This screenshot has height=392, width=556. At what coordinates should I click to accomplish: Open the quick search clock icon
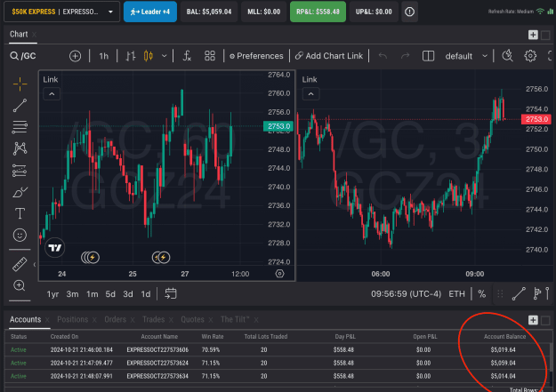coord(508,56)
